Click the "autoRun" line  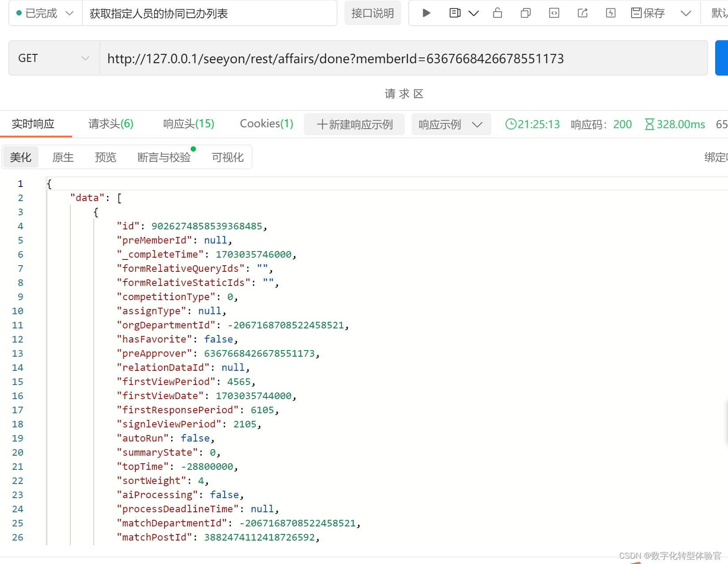[165, 438]
